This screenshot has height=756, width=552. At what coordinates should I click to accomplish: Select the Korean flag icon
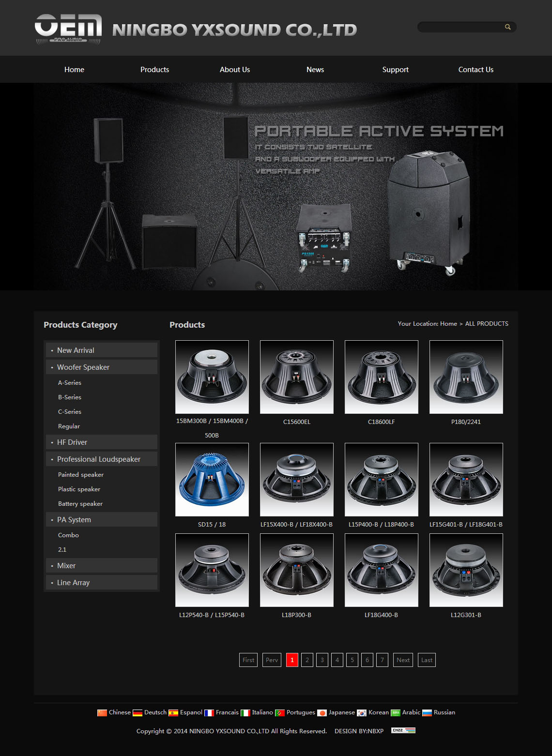coord(362,713)
